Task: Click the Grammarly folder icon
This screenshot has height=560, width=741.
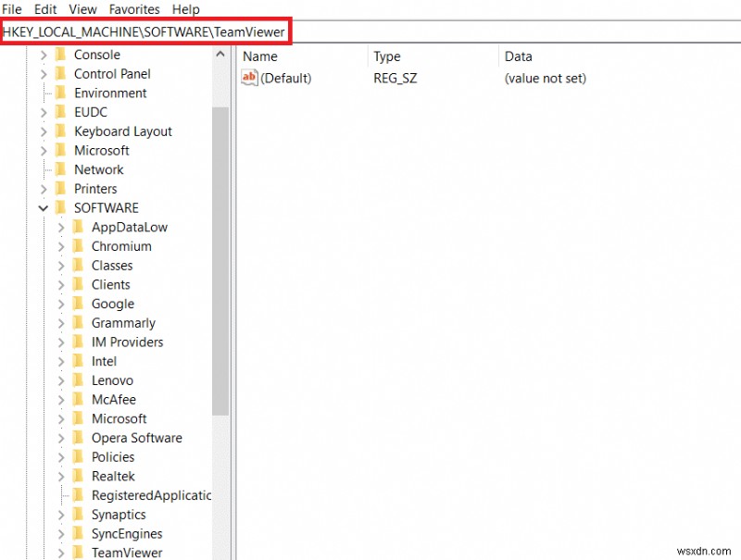Action: tap(76, 322)
